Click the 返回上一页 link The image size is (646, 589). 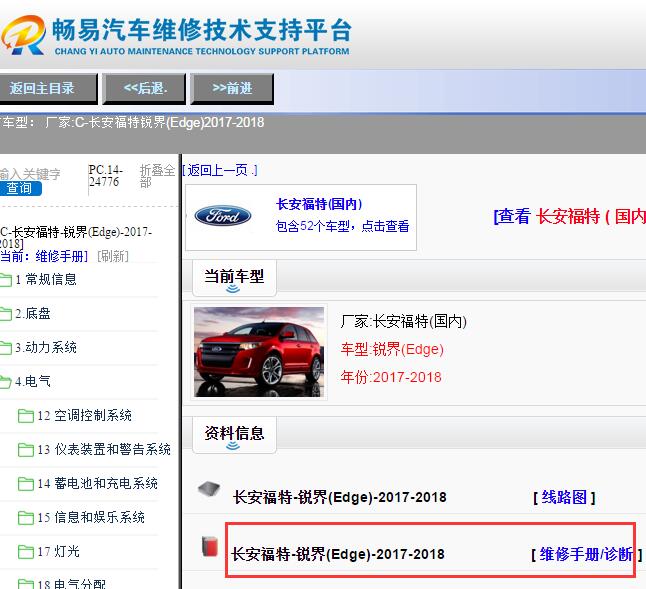(x=220, y=170)
